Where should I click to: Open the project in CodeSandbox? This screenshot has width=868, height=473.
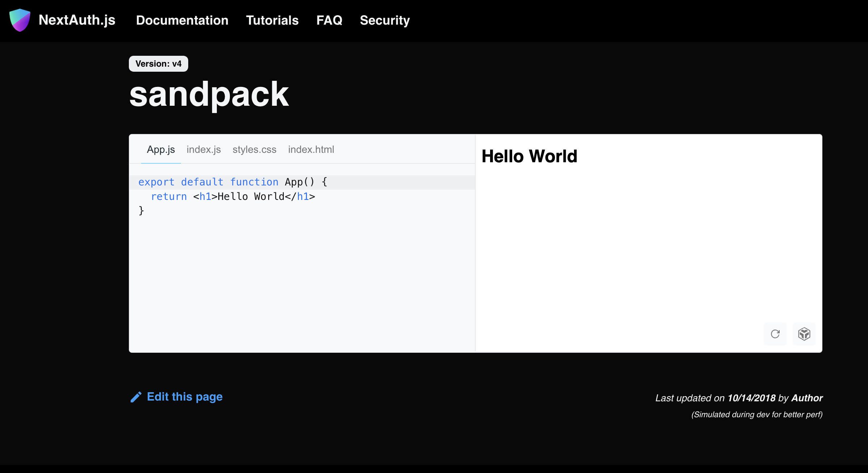pos(804,334)
